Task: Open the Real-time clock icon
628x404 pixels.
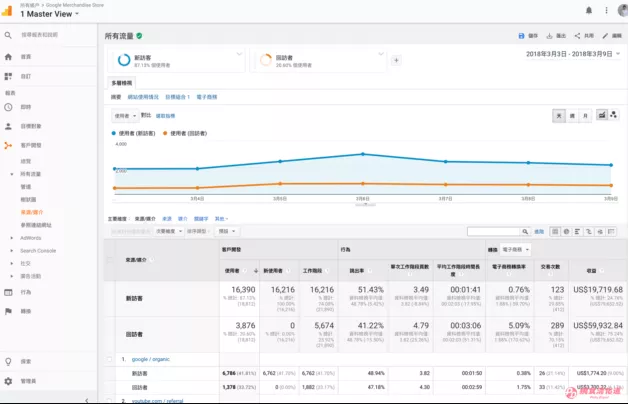Action: (8, 107)
